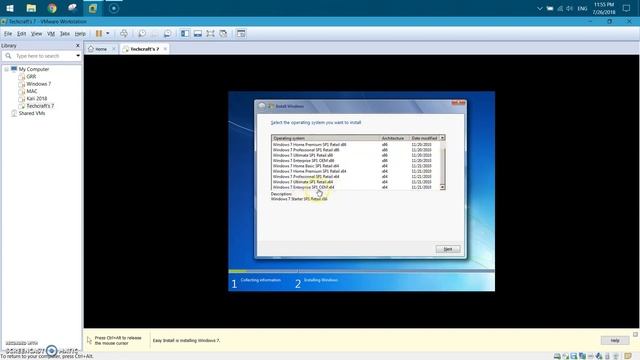The height and width of the screenshot is (360, 640).
Task: Open Windows Start menu
Action: point(10,8)
